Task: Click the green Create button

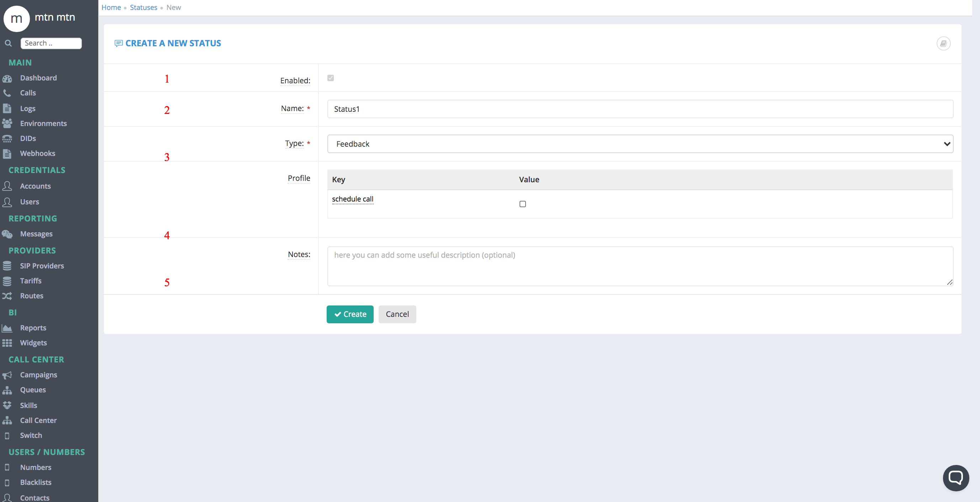Action: [x=350, y=314]
